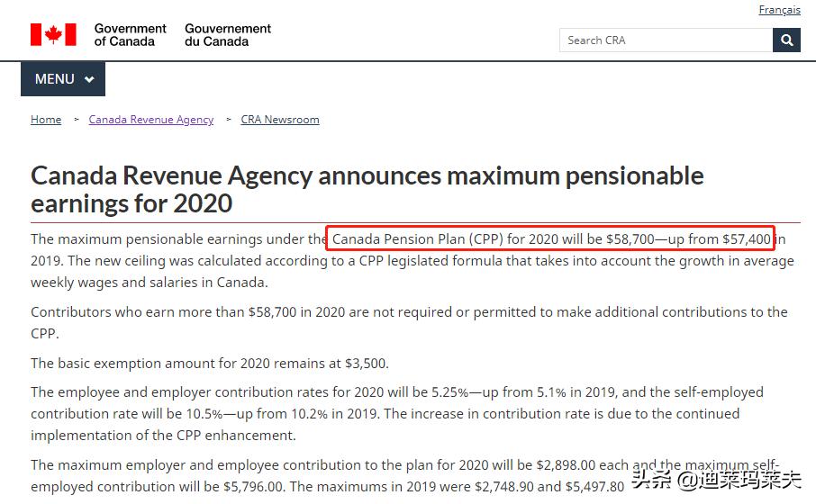Click the Canadian flag icon
The image size is (816, 504).
coord(53,35)
